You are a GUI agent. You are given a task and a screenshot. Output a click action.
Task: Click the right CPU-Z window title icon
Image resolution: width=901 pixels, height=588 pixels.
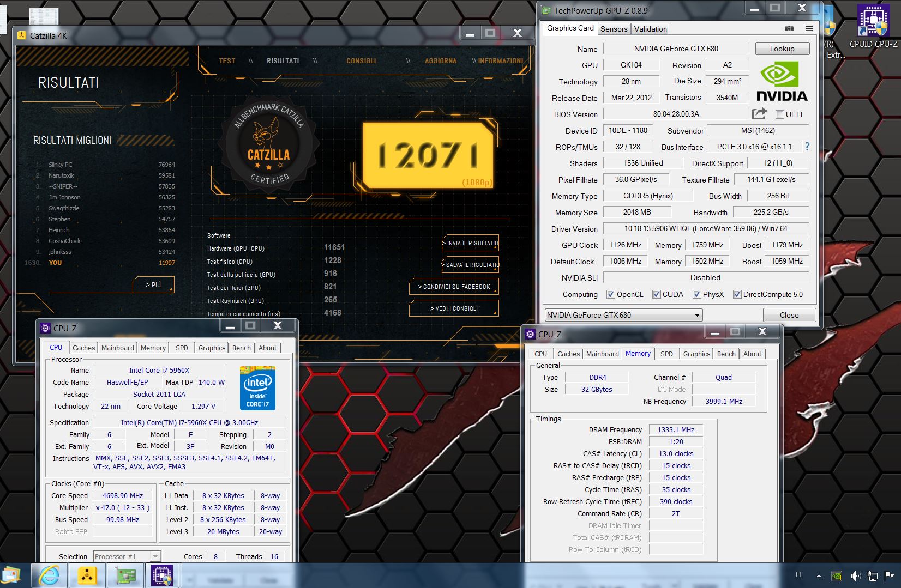[x=530, y=334]
